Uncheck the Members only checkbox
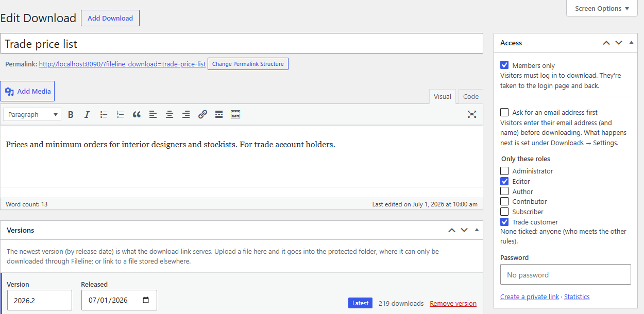 point(505,65)
